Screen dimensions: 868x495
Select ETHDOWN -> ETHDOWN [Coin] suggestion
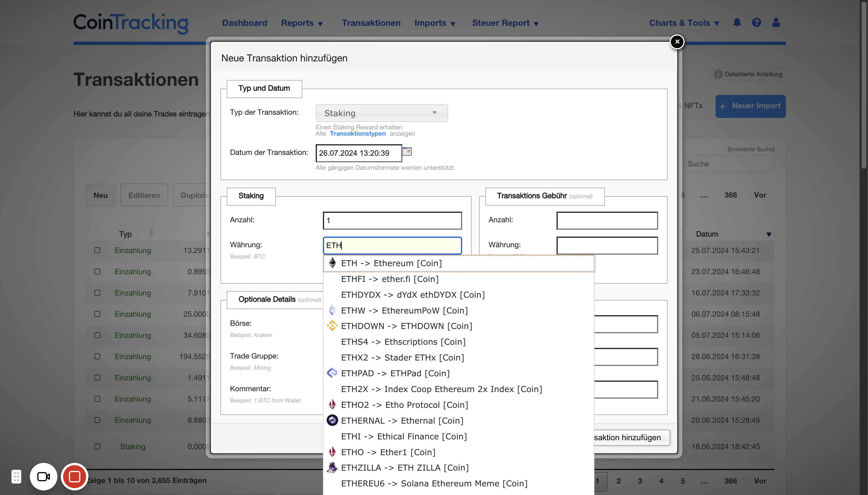pos(458,326)
